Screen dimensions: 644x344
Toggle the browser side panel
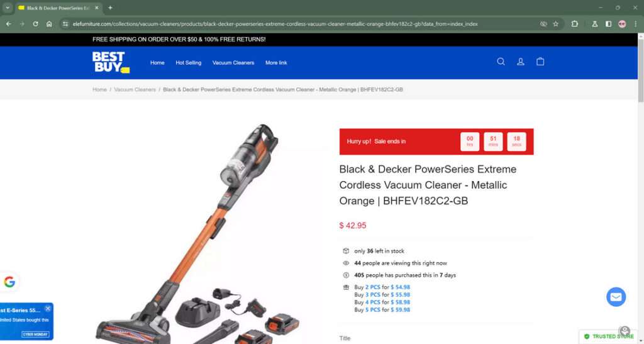coord(608,24)
